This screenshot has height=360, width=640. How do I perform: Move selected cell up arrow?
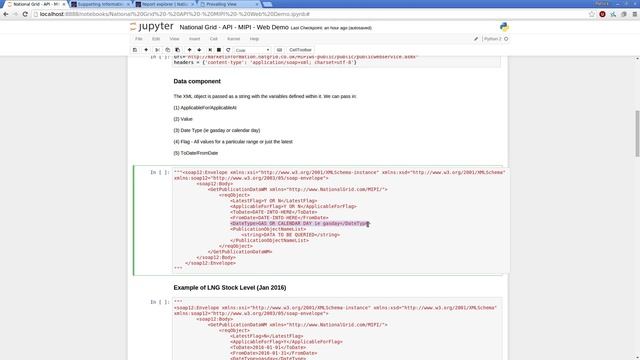[189, 50]
